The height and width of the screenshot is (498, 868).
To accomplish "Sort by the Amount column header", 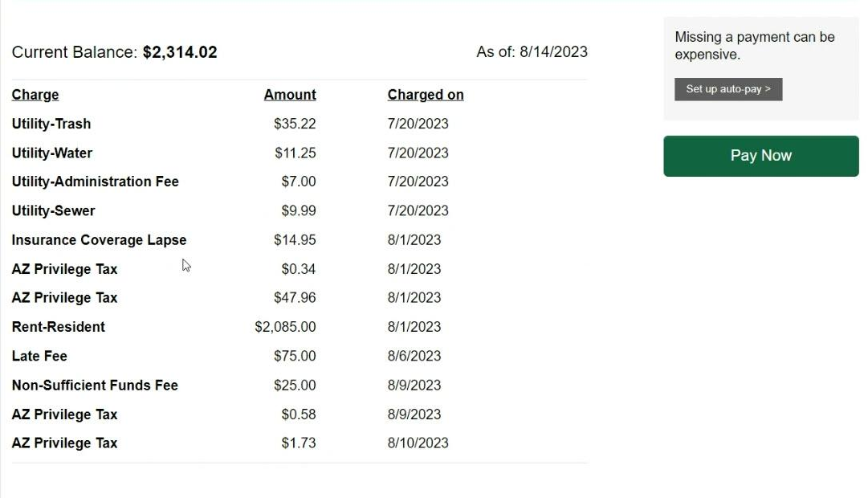I will 290,95.
